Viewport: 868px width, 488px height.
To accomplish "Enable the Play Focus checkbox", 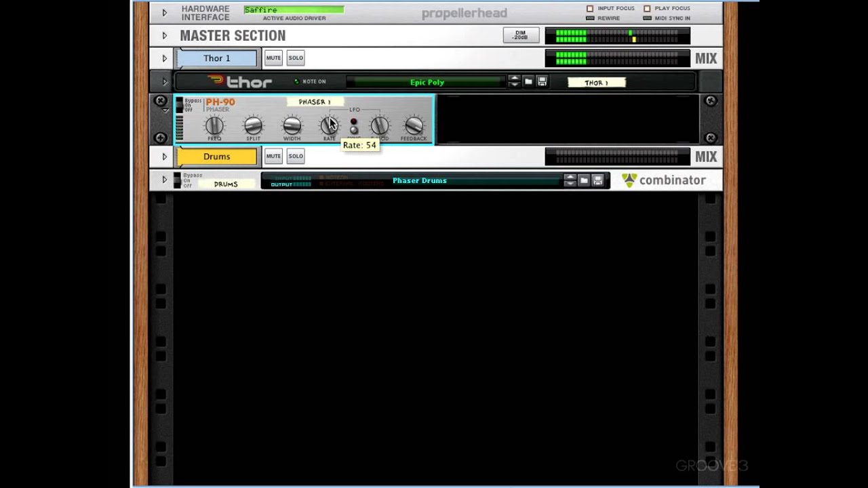I will pos(646,9).
